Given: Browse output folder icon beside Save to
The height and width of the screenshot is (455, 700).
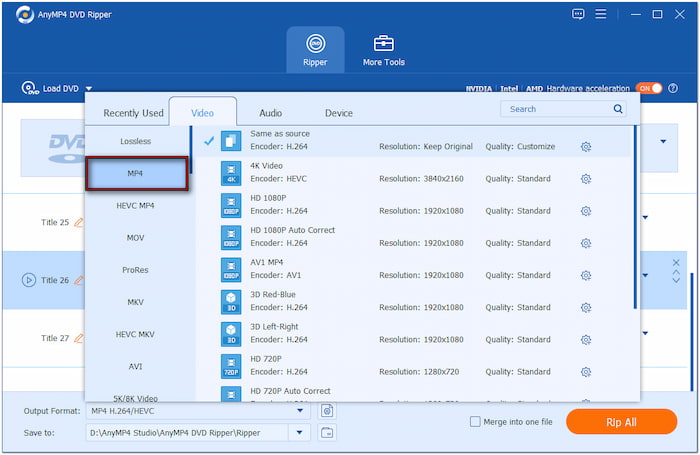Looking at the screenshot, I should click(327, 433).
